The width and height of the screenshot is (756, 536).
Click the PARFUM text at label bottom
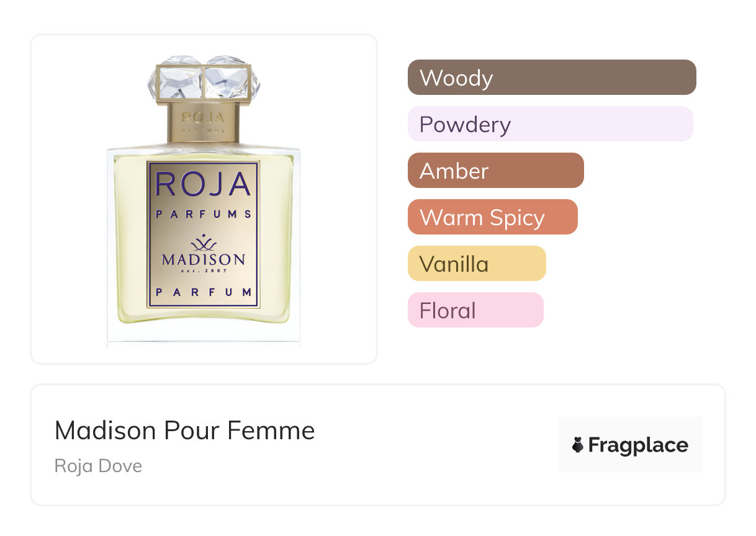coord(203,292)
